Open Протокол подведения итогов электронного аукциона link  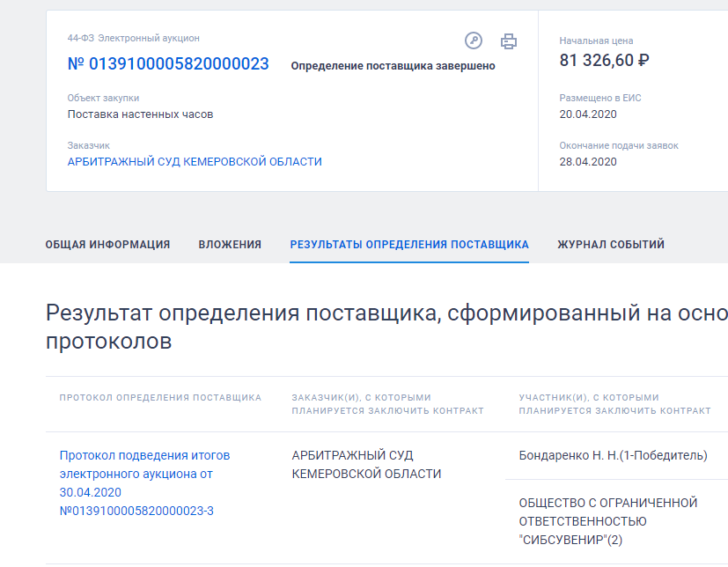point(144,483)
